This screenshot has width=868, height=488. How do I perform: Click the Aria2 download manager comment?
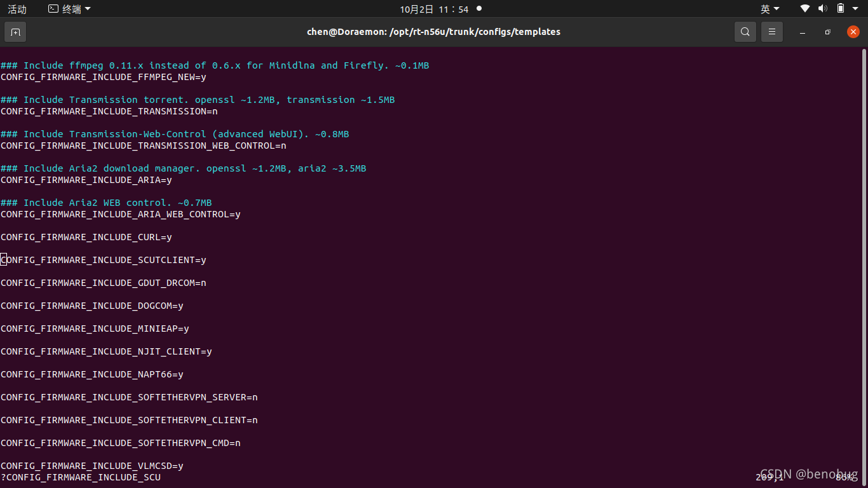184,168
